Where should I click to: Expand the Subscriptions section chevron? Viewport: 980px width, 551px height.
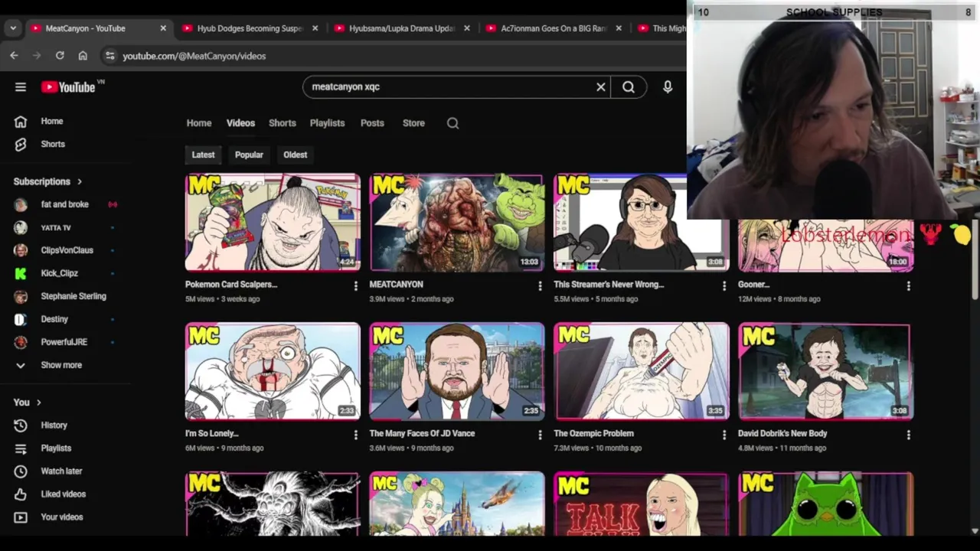[x=79, y=181]
